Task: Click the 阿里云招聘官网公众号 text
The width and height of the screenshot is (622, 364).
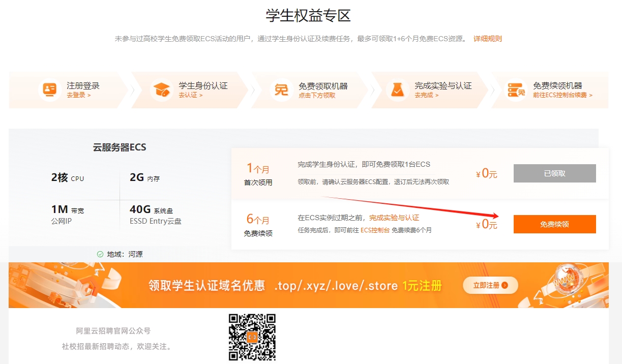Action: point(113,331)
